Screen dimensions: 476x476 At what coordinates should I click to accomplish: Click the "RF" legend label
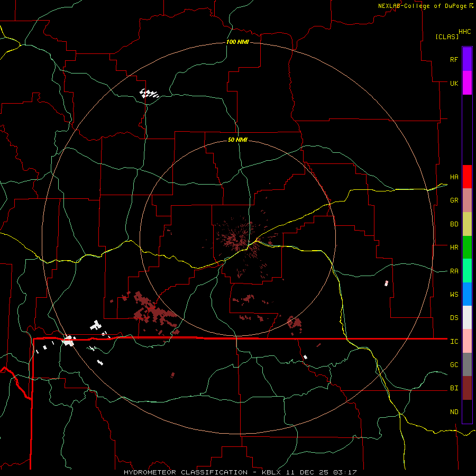pos(454,60)
